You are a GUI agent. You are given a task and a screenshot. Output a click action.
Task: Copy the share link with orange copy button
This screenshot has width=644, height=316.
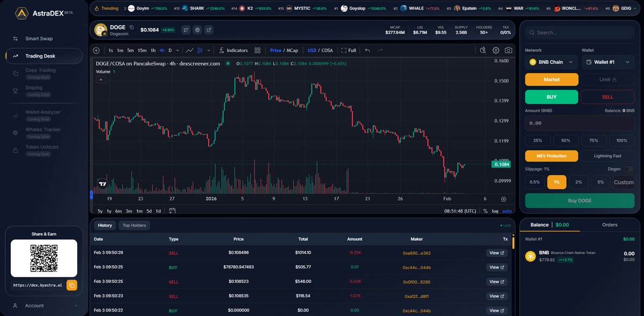pyautogui.click(x=72, y=285)
